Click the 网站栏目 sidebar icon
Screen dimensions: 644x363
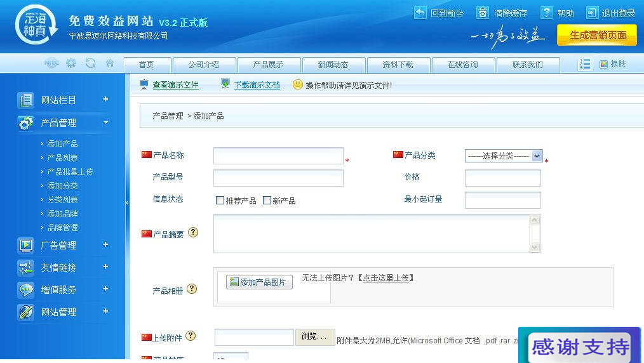26,100
